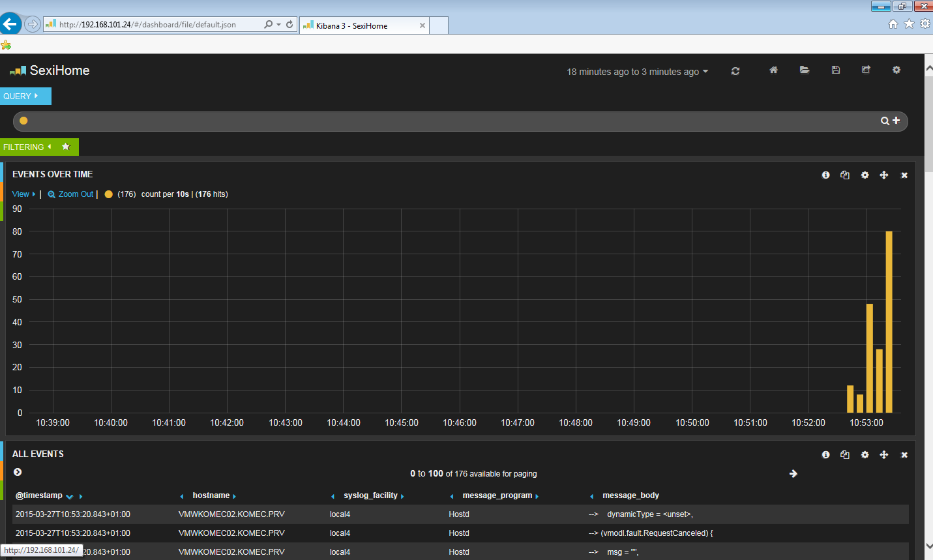Expand the histogram View options
The width and height of the screenshot is (933, 560).
click(x=23, y=194)
